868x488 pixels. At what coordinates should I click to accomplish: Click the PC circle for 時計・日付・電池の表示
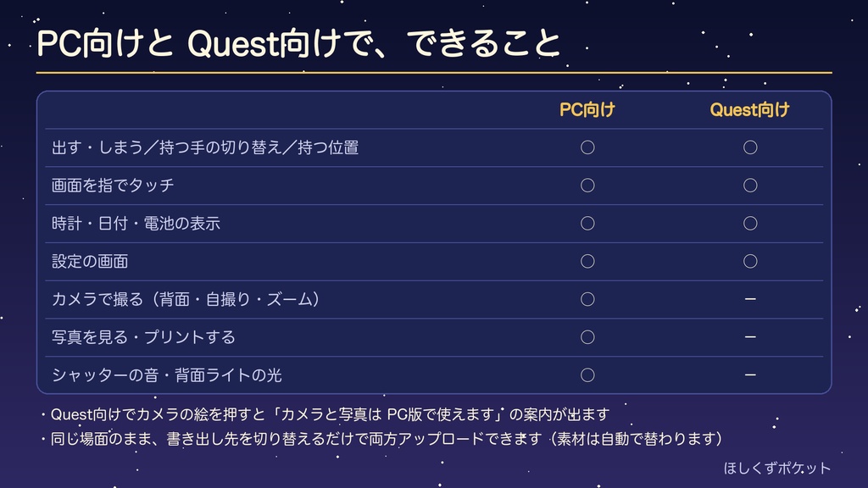coord(587,224)
